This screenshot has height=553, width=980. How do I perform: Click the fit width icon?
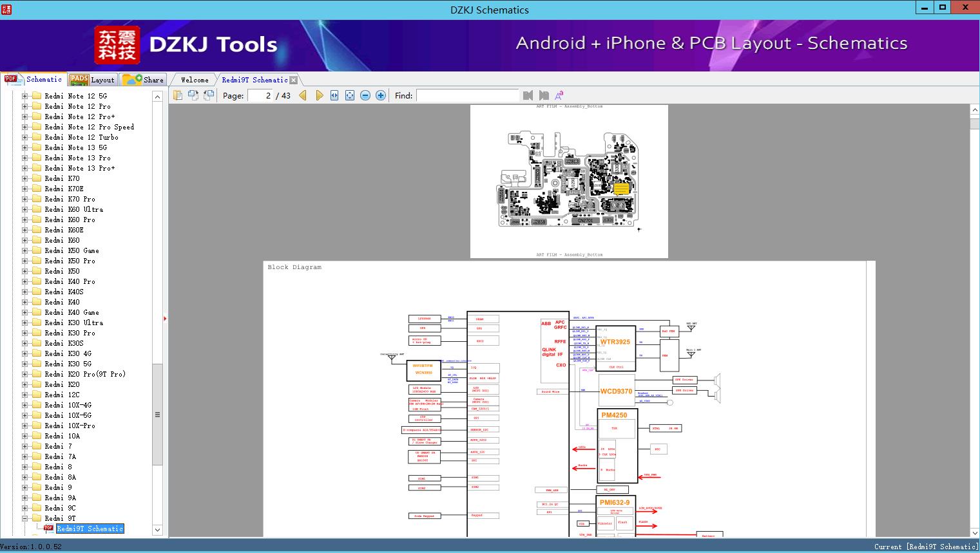click(334, 95)
